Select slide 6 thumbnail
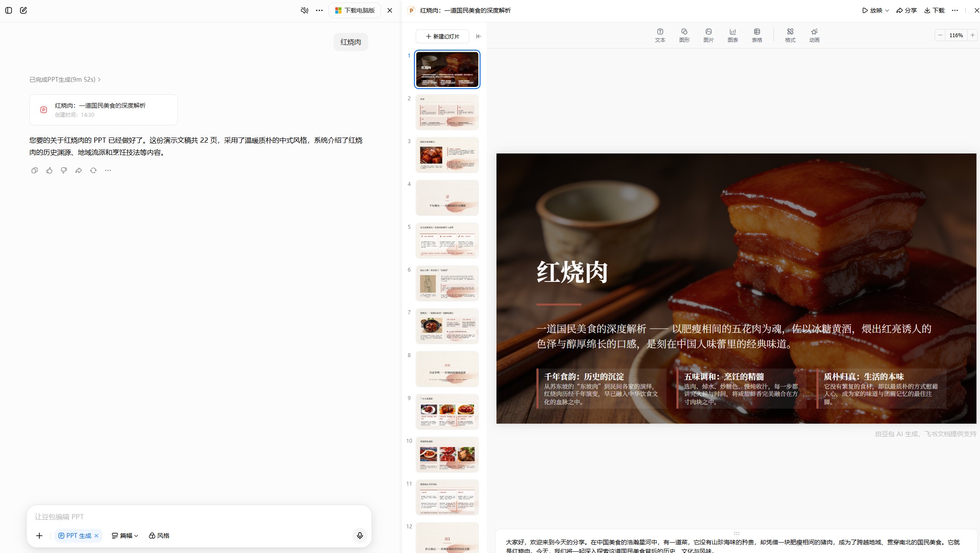The width and height of the screenshot is (980, 553). click(x=447, y=283)
